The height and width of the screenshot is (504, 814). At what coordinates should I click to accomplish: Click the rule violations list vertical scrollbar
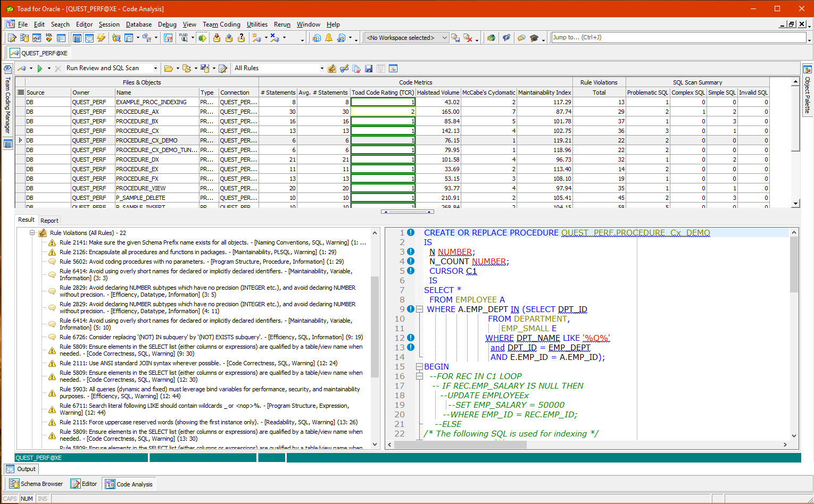click(x=375, y=339)
